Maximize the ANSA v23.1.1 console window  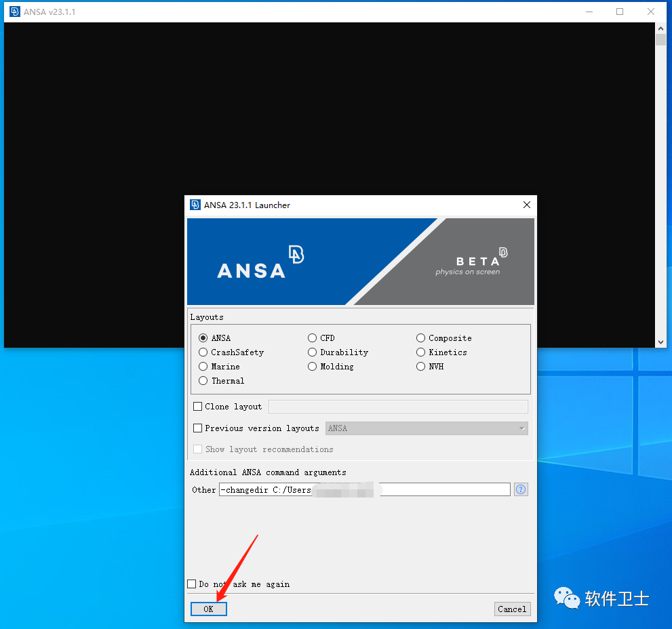(x=620, y=12)
